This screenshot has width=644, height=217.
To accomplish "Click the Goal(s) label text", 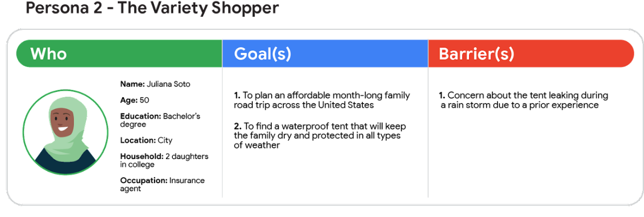I will (262, 54).
